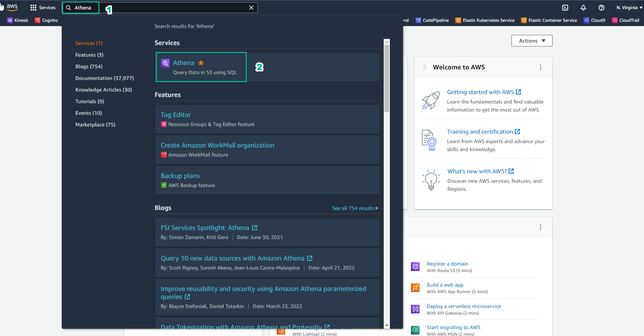Click the scrollbar down arrow in results
Screen dimensions: 644x336
tap(387, 326)
